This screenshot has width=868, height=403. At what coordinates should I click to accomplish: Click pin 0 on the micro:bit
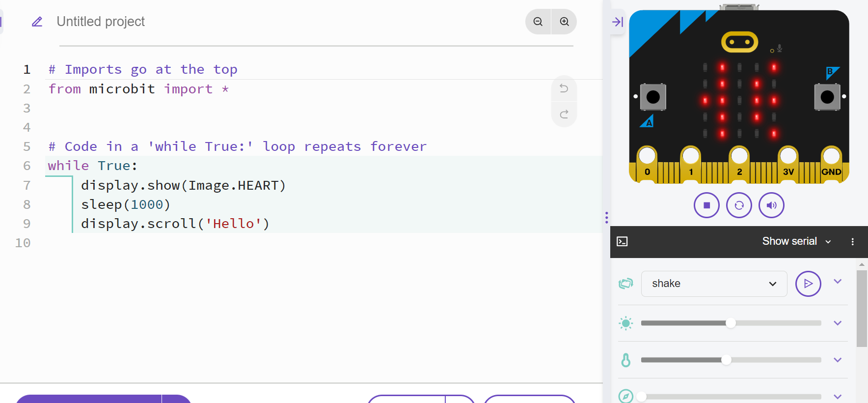[x=647, y=164]
